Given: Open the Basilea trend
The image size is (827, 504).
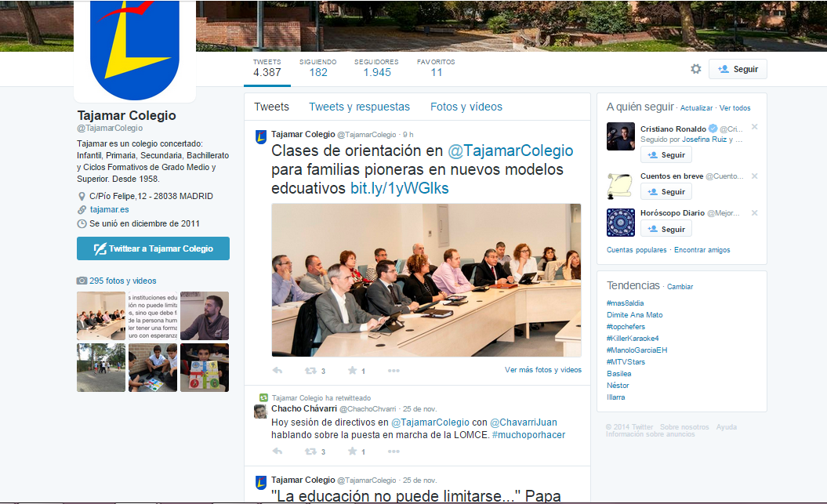Looking at the screenshot, I should pyautogui.click(x=618, y=374).
